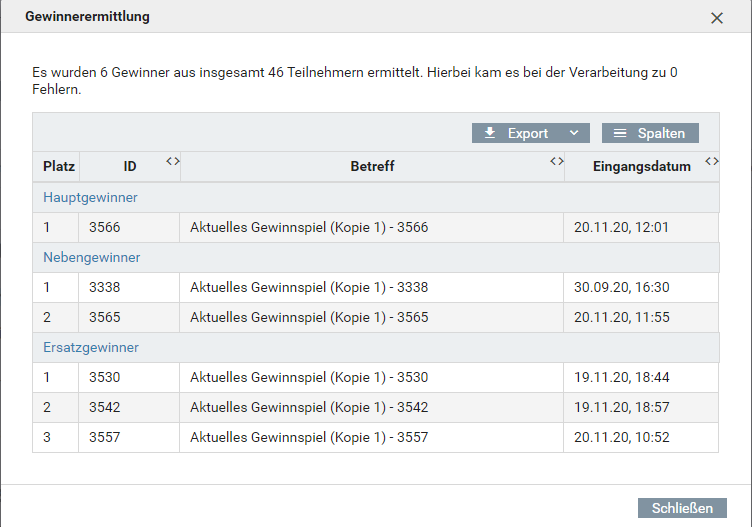
Task: Click the resize handle icon of the ID column
Action: (x=172, y=161)
